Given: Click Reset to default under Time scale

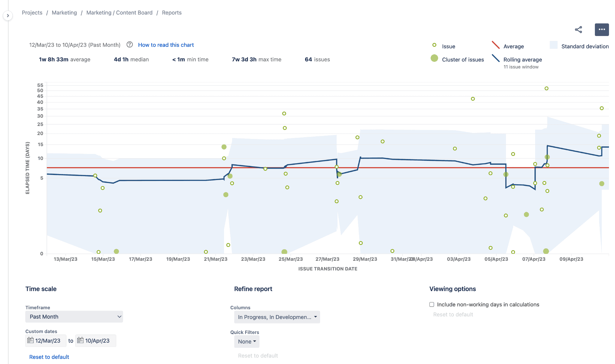Looking at the screenshot, I should pos(49,357).
